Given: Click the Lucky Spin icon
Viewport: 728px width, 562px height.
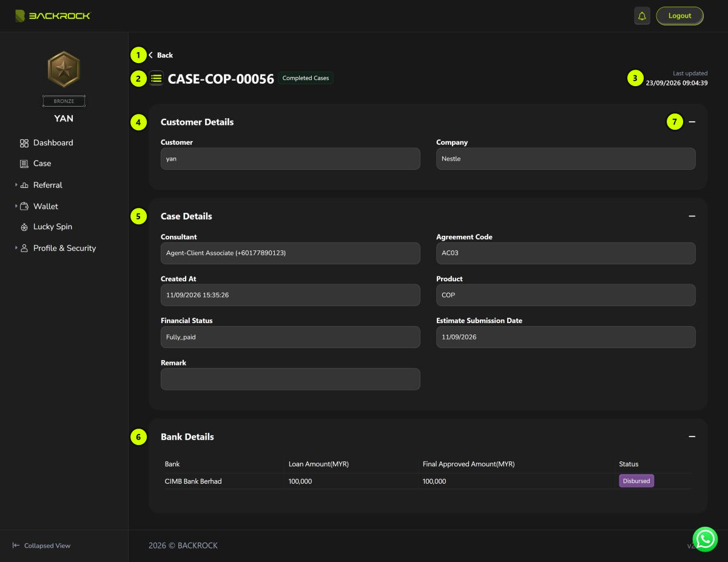Looking at the screenshot, I should (24, 227).
